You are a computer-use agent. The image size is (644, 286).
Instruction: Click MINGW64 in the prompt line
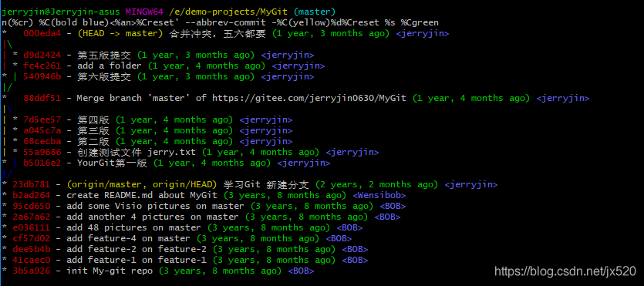(x=144, y=12)
